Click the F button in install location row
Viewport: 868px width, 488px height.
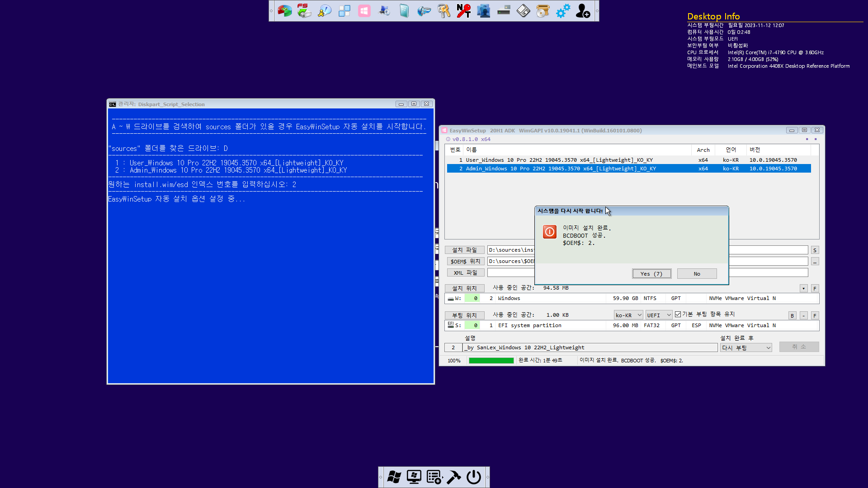coord(815,288)
